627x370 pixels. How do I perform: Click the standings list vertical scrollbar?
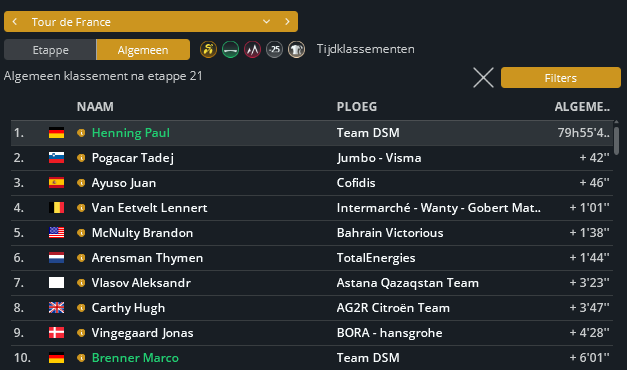coord(616,141)
